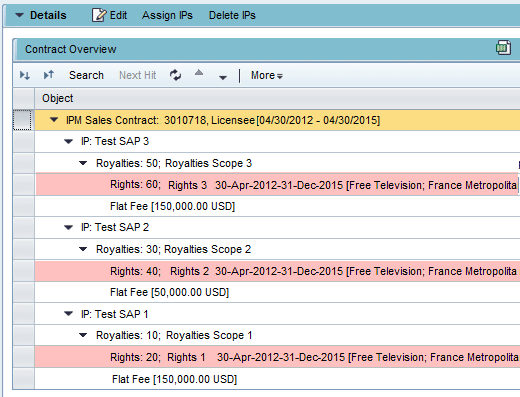Open the More dropdown menu

click(x=267, y=76)
